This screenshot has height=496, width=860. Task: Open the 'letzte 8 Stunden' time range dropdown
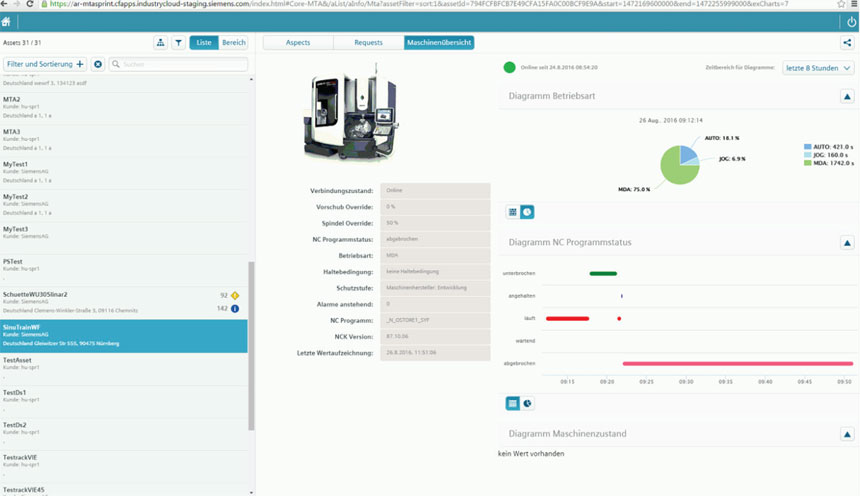click(x=818, y=68)
